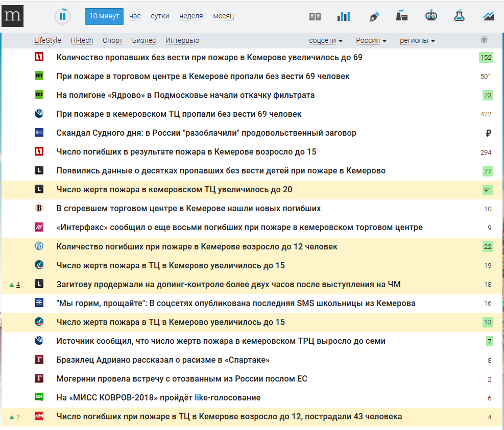Click counter '294' on 'возросло до 15' row

pos(486,152)
